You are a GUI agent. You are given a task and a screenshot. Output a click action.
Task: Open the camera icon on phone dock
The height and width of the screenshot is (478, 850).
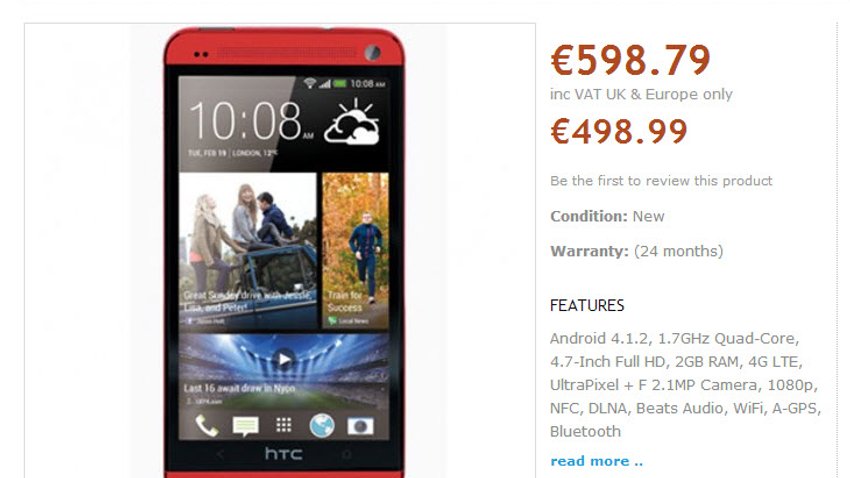click(x=360, y=426)
